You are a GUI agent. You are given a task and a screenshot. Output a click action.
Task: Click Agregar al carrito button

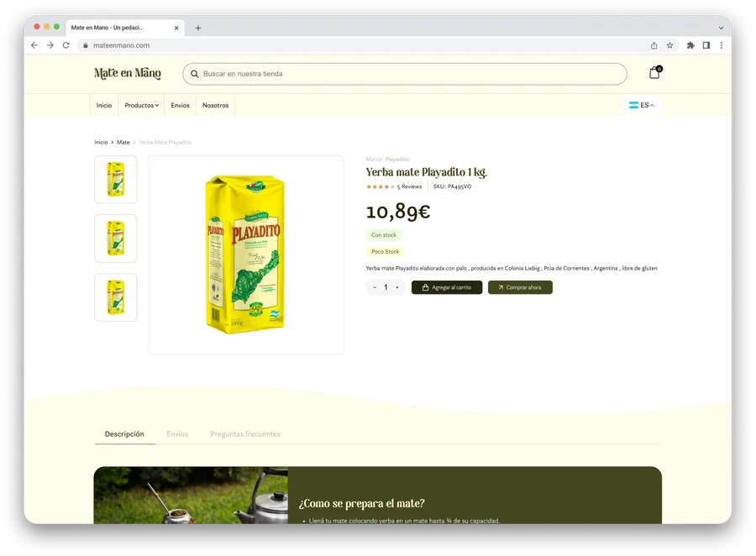point(447,287)
